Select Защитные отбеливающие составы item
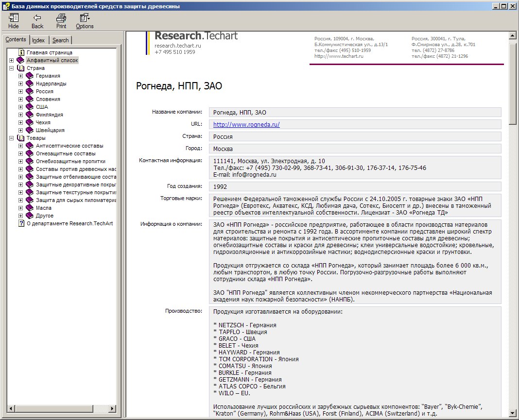The height and width of the screenshot is (420, 519). [x=76, y=177]
